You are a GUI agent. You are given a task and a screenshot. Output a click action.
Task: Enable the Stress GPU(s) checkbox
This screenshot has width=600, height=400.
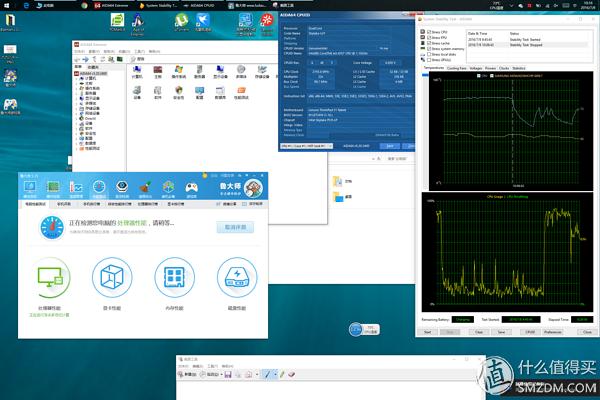tap(429, 60)
